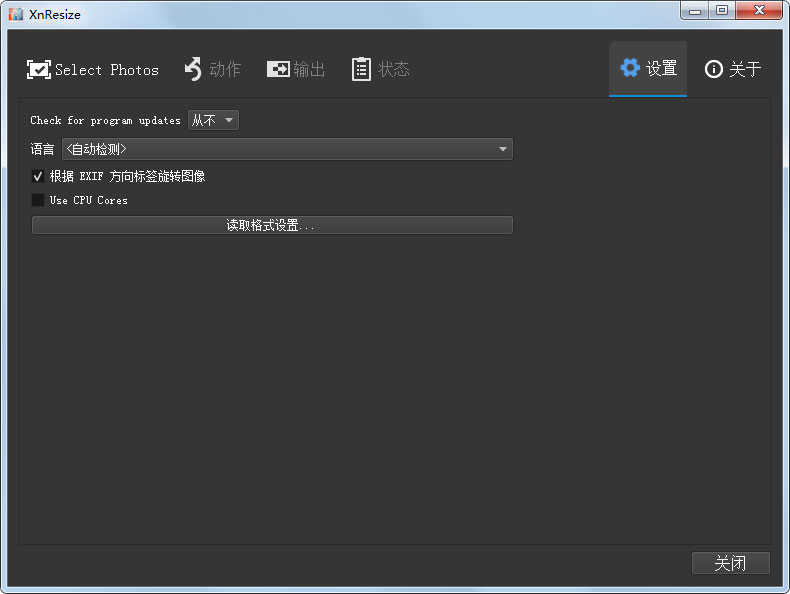Image resolution: width=790 pixels, height=594 pixels.
Task: Open the 从不 update-check dropdown
Action: tap(213, 120)
